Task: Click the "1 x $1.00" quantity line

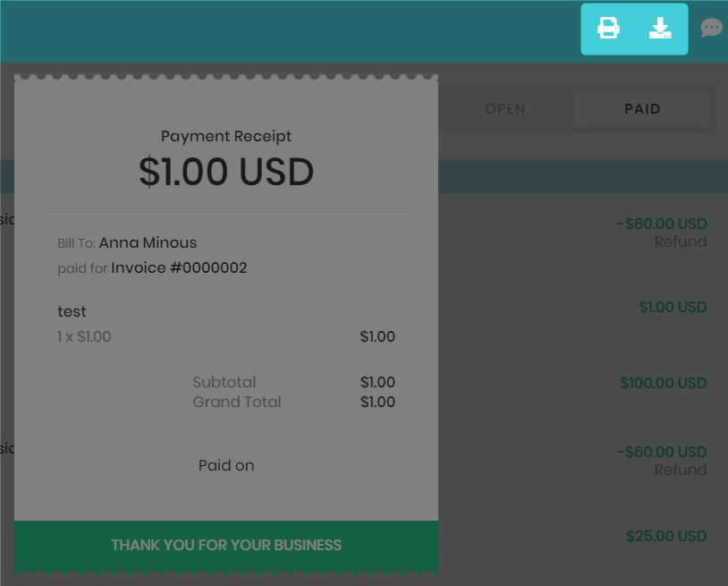Action: pos(84,337)
